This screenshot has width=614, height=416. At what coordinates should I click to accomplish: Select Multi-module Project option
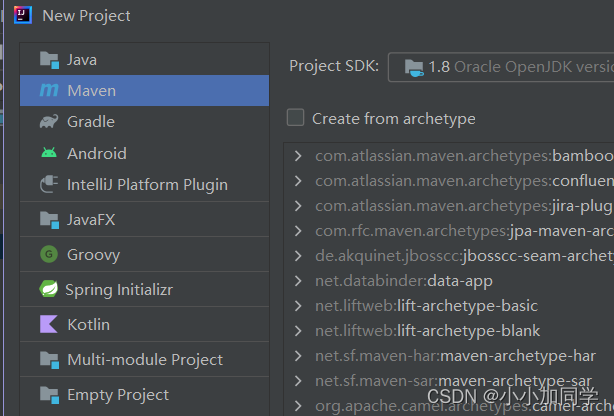click(144, 360)
